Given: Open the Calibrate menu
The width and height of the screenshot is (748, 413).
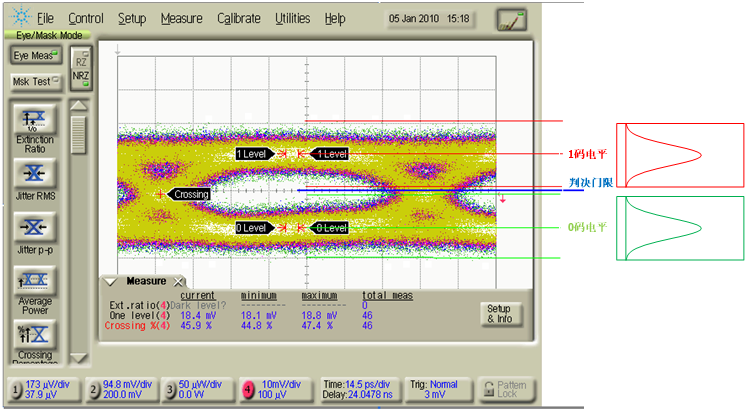Looking at the screenshot, I should [x=239, y=19].
